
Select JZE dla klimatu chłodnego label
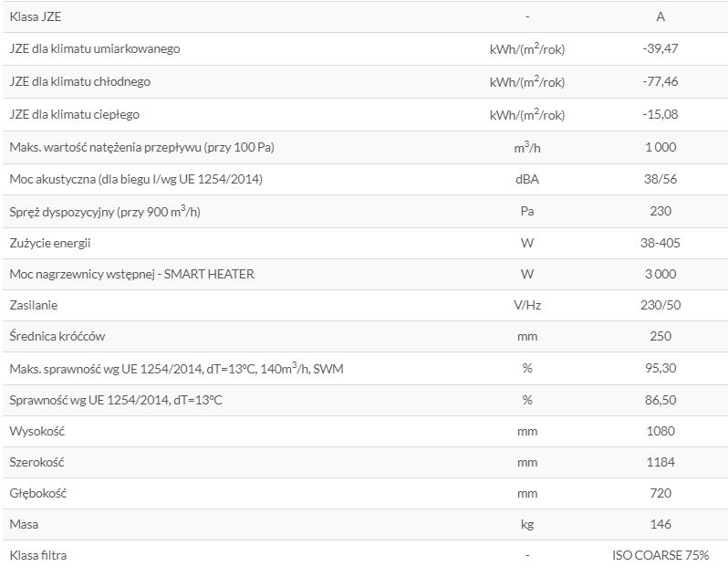80,81
